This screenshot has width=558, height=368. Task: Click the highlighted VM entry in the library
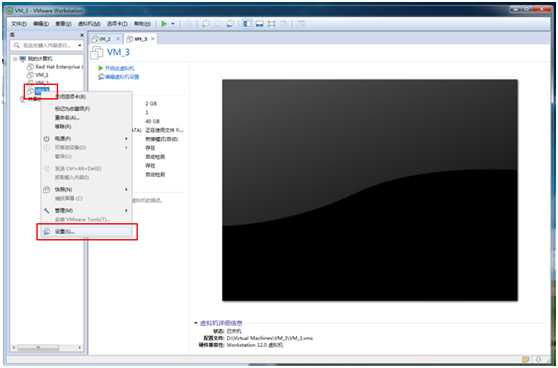point(42,91)
